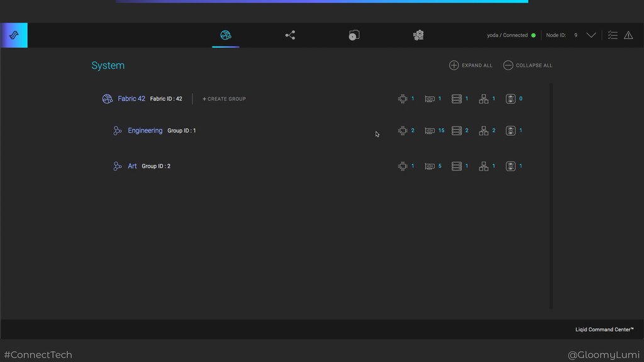Click the GPU count 5 in Art row

click(440, 166)
